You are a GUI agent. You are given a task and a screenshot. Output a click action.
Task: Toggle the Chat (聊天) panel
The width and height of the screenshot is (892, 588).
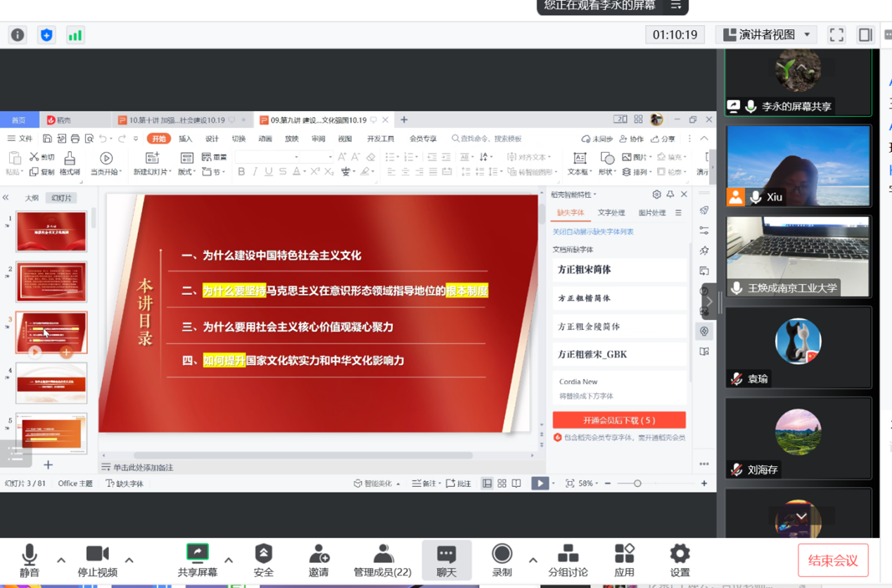(446, 560)
